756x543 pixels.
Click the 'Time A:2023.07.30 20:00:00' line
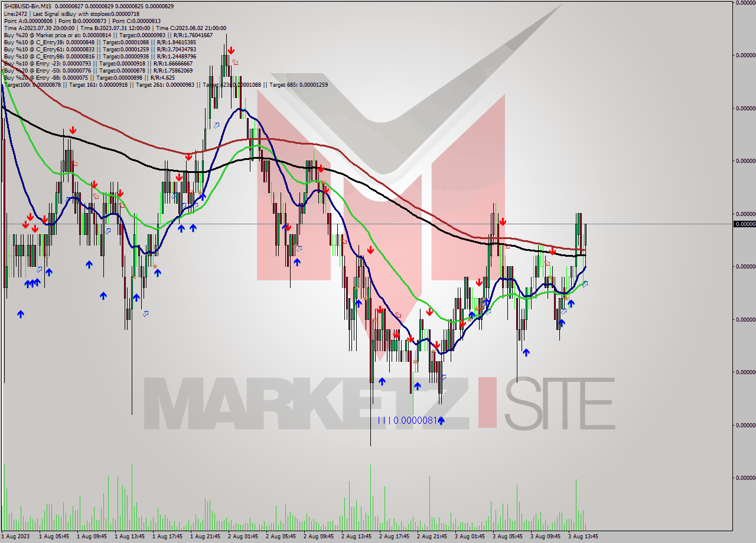point(115,28)
